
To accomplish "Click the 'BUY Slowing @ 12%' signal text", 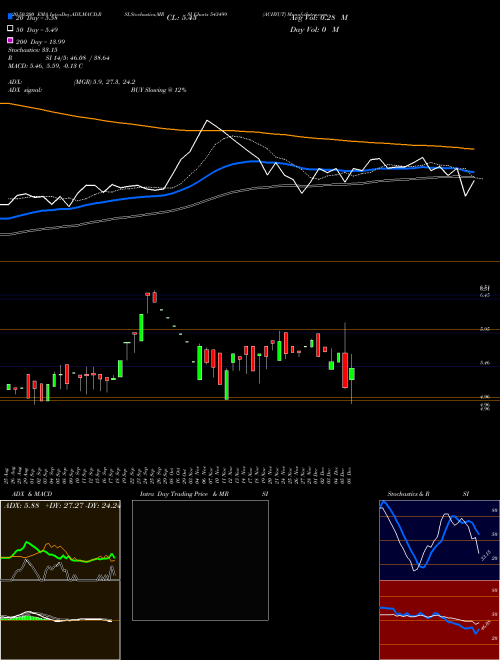I will tap(158, 90).
